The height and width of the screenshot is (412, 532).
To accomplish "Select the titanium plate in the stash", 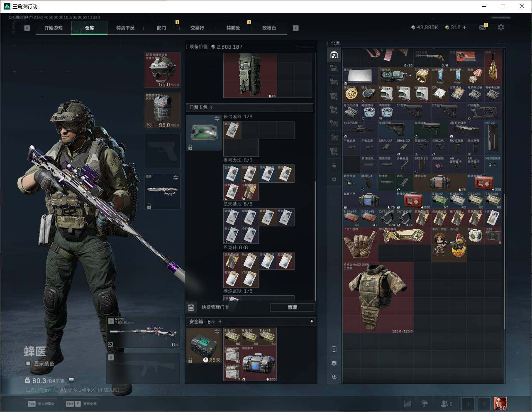I will (x=361, y=76).
